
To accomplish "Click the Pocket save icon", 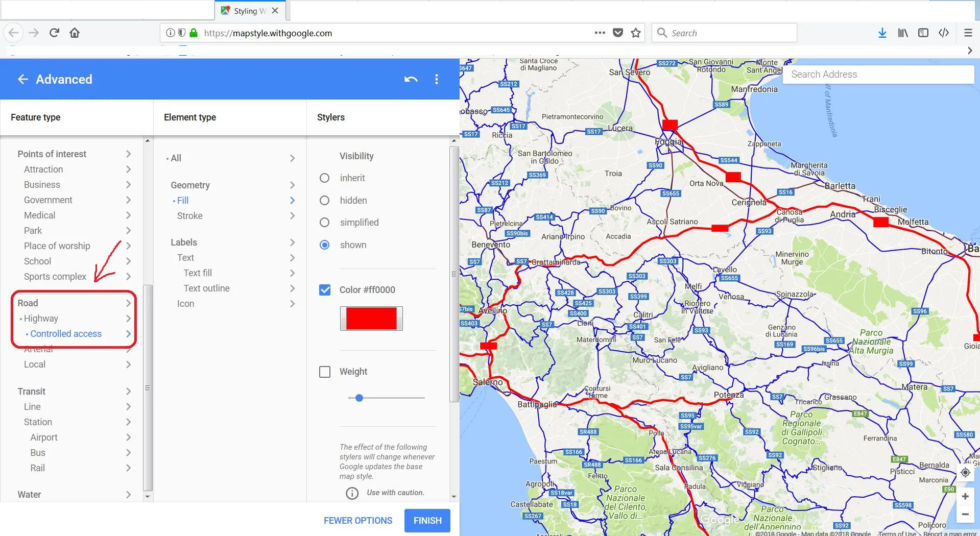I will 618,33.
